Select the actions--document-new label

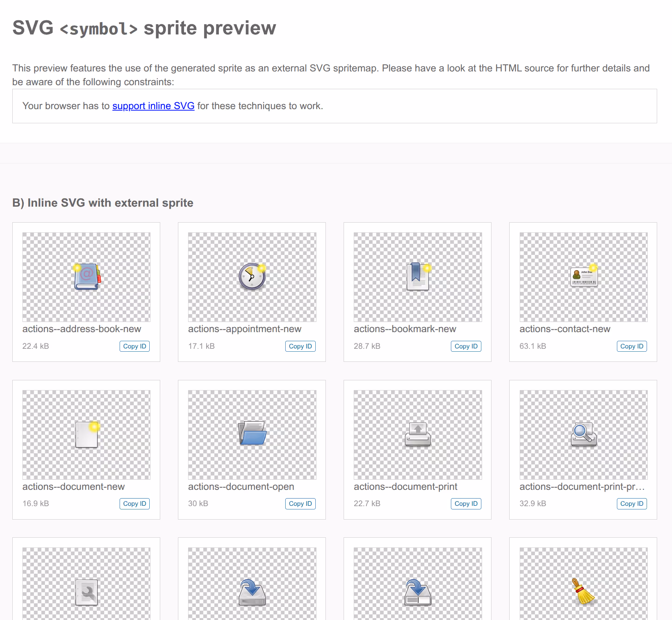point(74,487)
